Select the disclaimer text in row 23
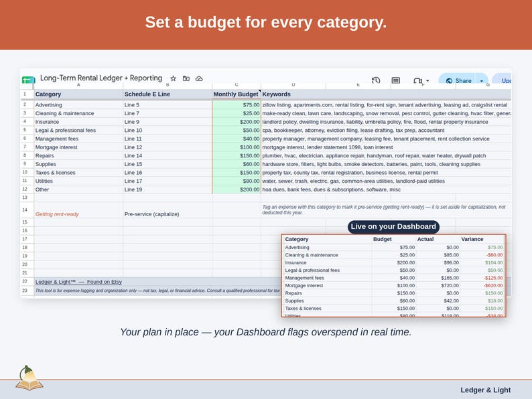 coord(157,291)
